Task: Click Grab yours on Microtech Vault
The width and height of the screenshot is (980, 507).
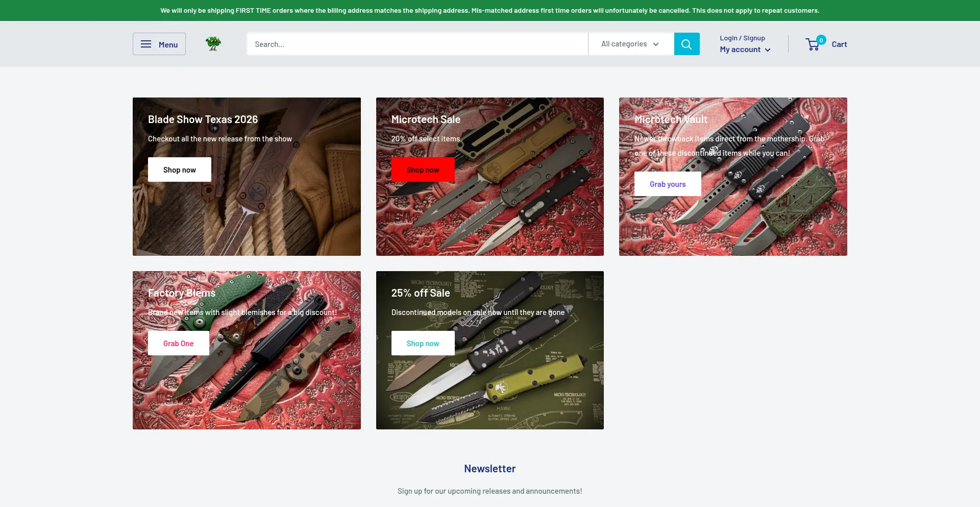Action: tap(668, 184)
